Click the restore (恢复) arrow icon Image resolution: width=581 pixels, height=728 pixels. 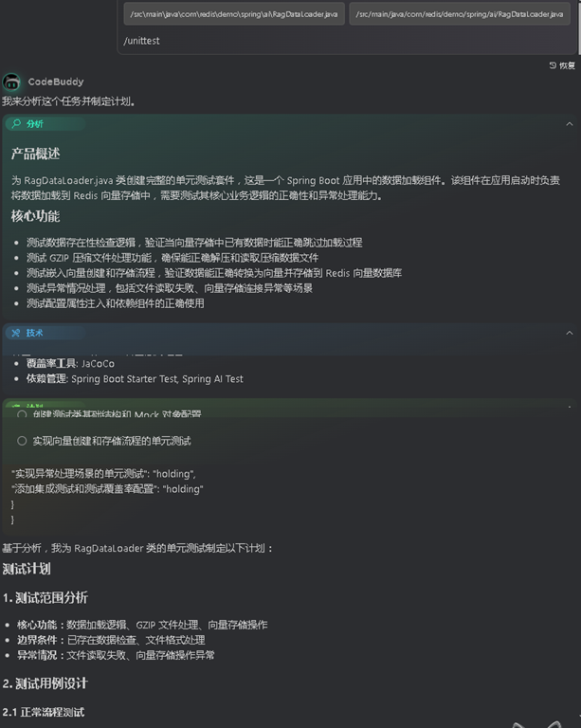553,65
